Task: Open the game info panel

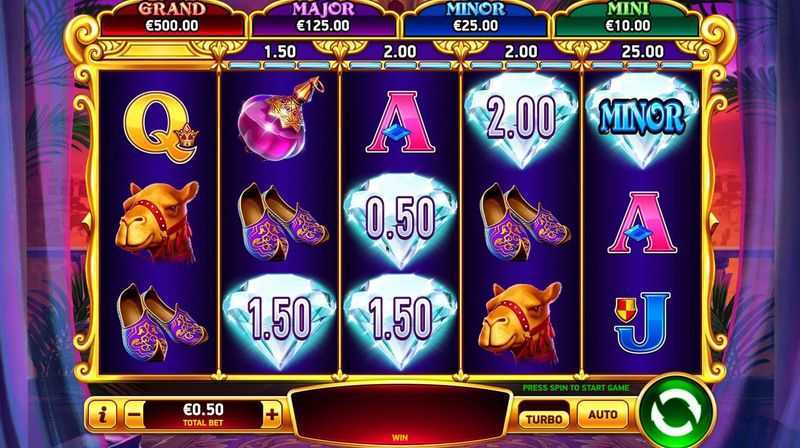Action: click(103, 414)
